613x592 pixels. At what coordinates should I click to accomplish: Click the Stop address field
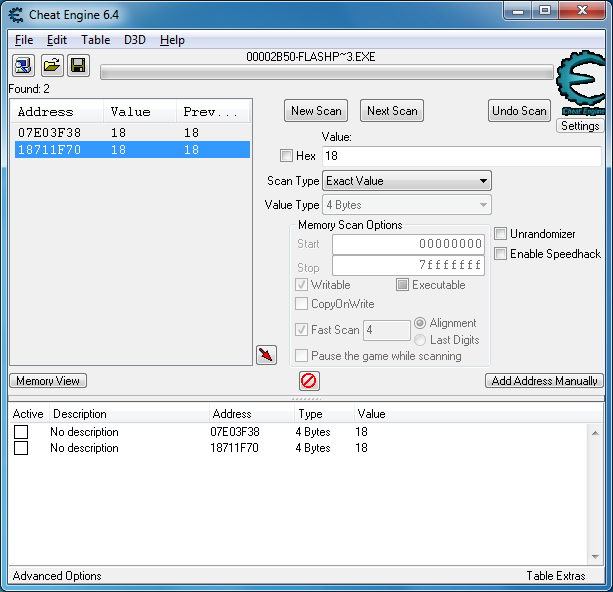pos(409,266)
